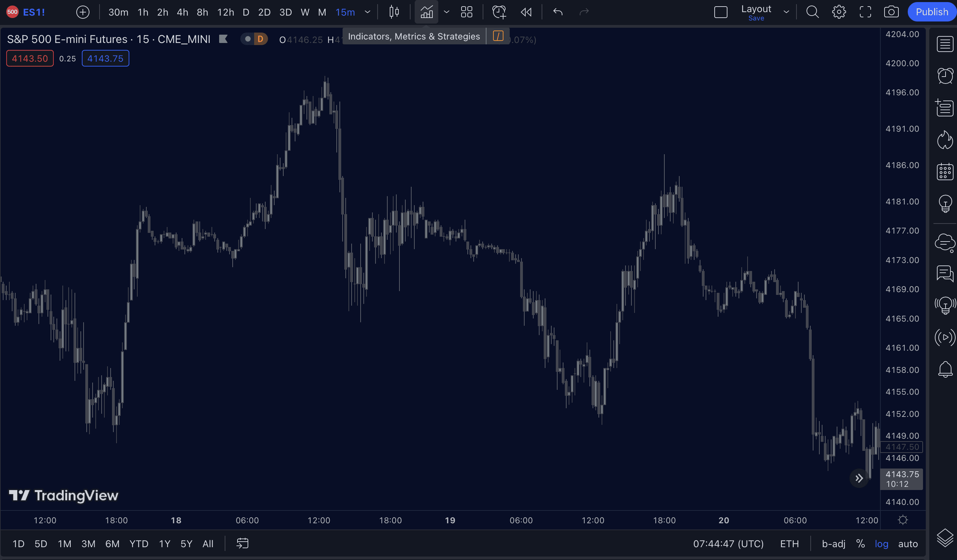957x560 pixels.
Task: Expand the timeframe interval dropdown arrow
Action: (367, 12)
